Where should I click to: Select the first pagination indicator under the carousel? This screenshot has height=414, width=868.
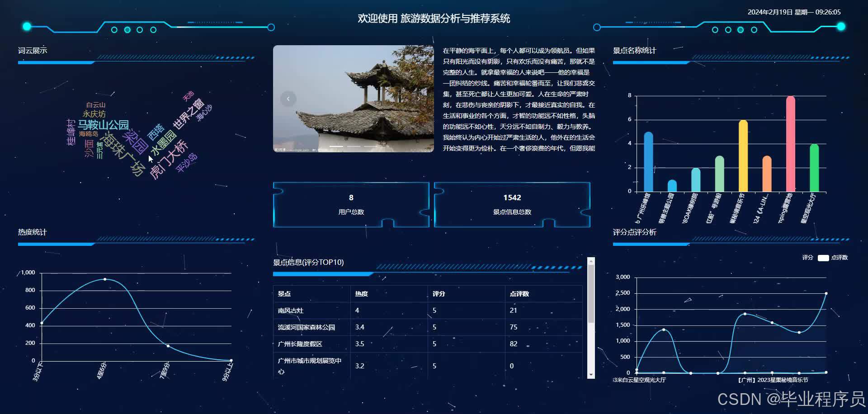pyautogui.click(x=336, y=146)
